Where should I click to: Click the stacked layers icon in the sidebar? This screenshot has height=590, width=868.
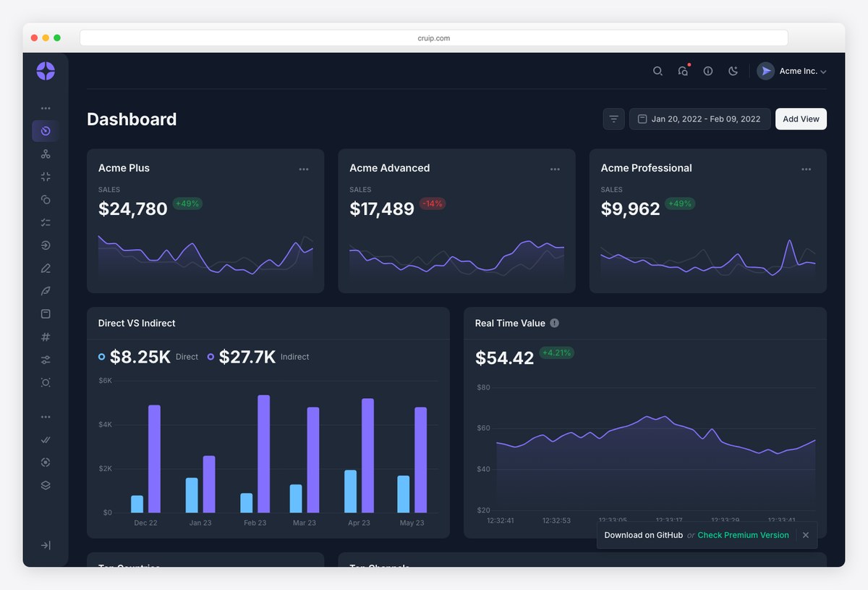tap(46, 486)
